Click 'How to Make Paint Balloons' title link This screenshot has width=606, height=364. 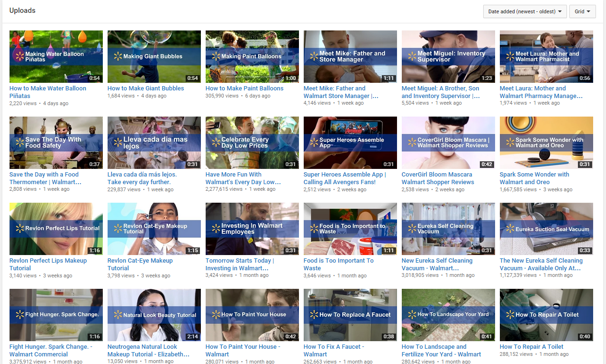point(244,88)
